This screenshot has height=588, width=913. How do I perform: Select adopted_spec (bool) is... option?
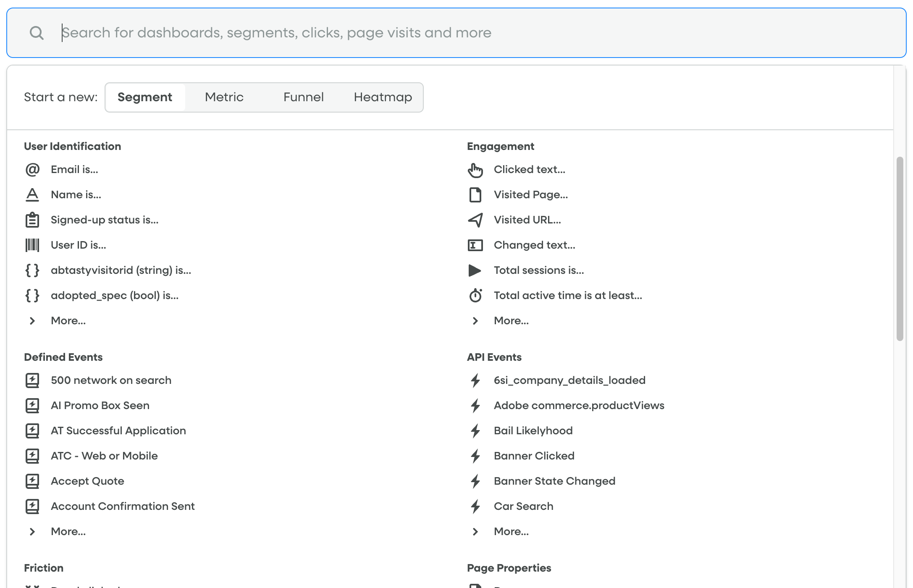(115, 296)
